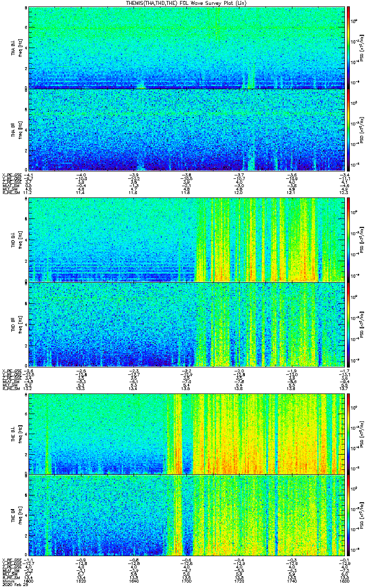The image size is (368, 588).
Task: Click the THD R_RE_SM value 13.7
Action: (x=344, y=389)
